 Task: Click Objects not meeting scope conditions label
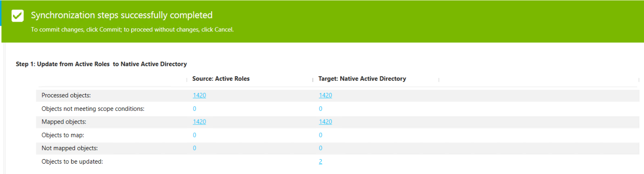point(93,109)
